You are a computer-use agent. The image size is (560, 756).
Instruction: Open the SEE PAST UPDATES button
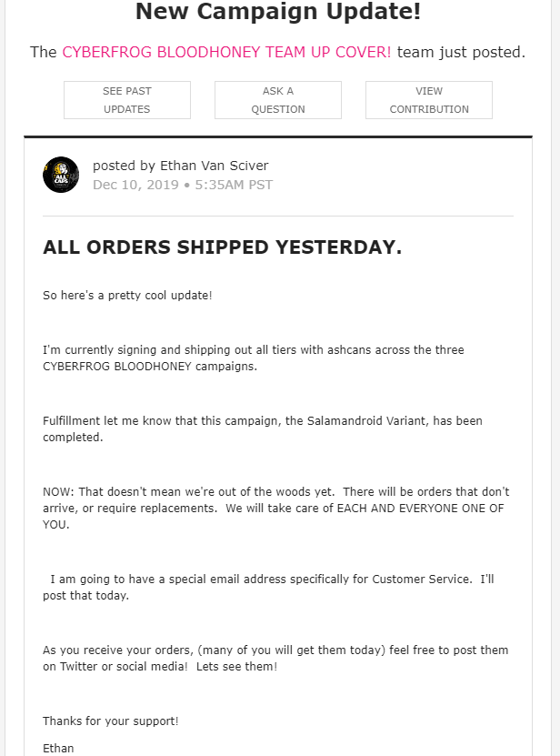(127, 100)
